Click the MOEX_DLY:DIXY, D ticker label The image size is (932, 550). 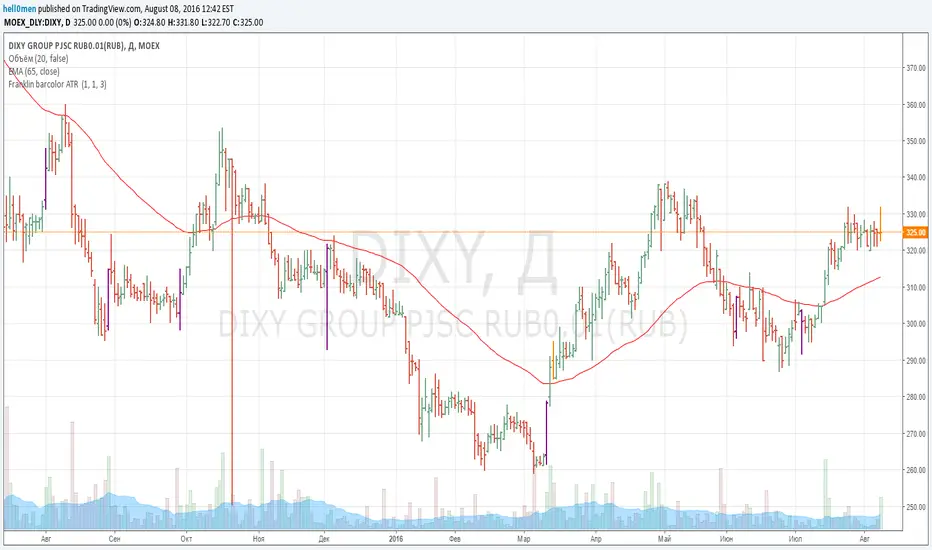tap(37, 23)
